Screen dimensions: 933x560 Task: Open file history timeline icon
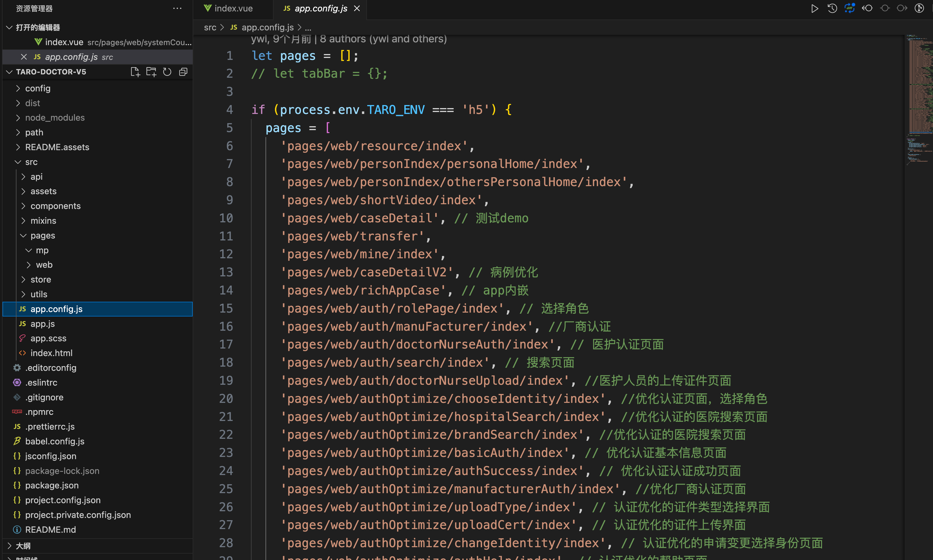click(x=832, y=8)
